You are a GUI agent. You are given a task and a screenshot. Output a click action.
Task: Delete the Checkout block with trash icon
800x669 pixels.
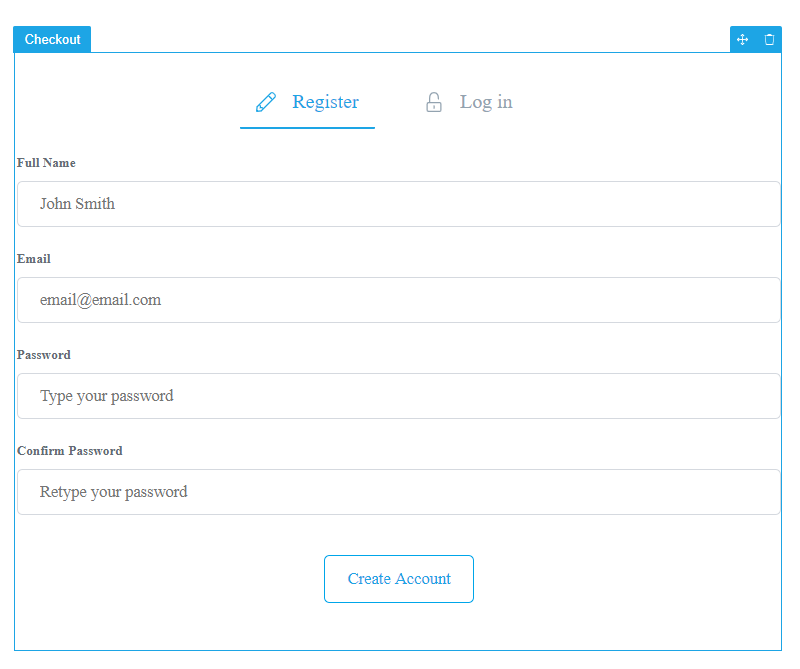pyautogui.click(x=769, y=39)
